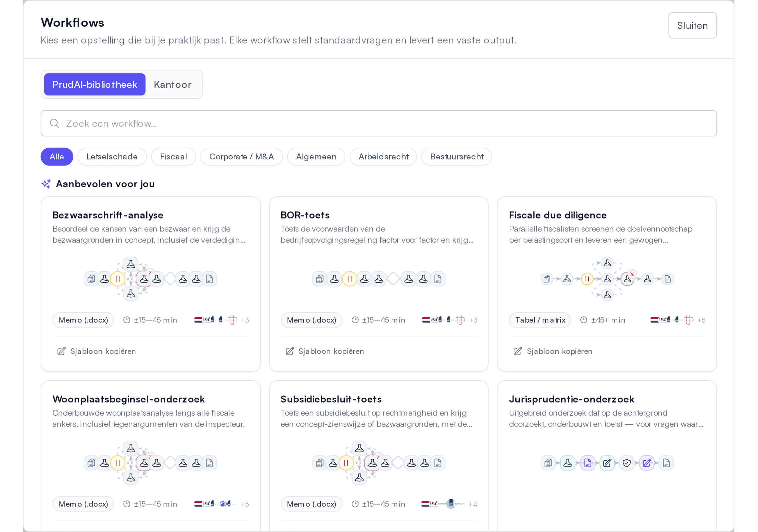
Task: Focus the 'Zoek een workflow...' search field
Action: [379, 123]
